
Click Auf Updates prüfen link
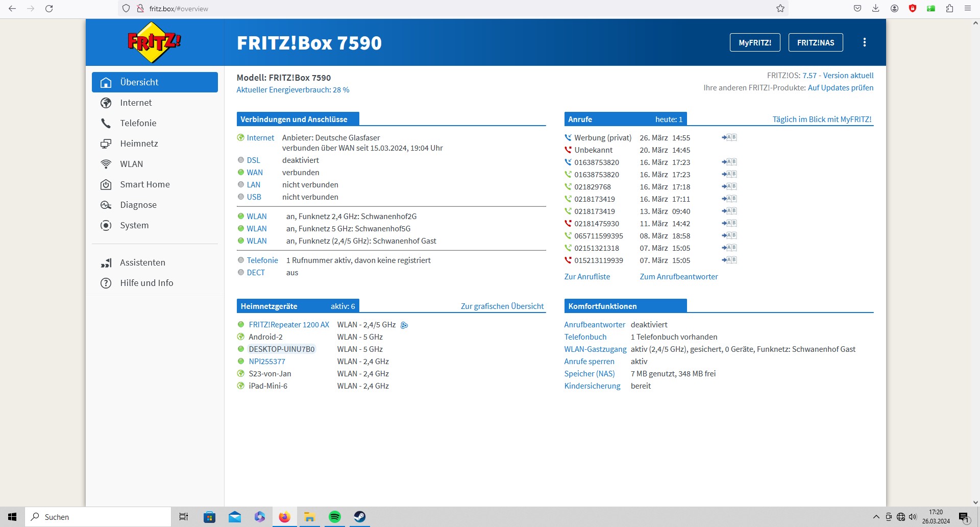(x=841, y=87)
